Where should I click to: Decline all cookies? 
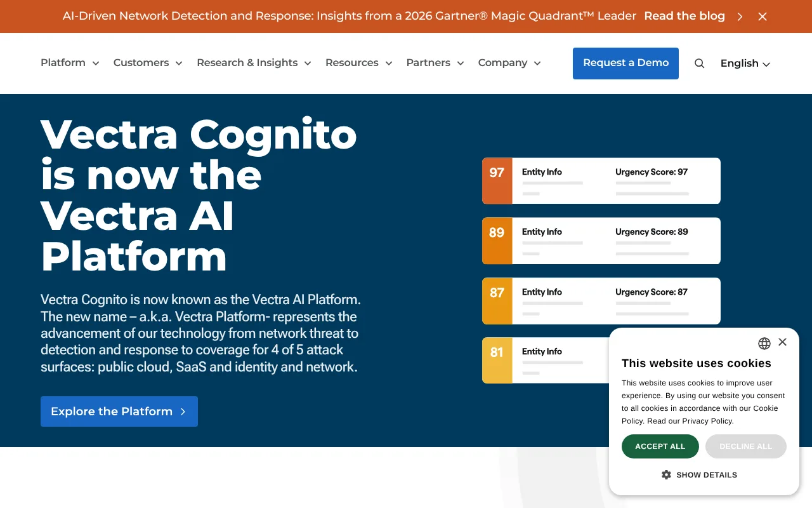(746, 446)
